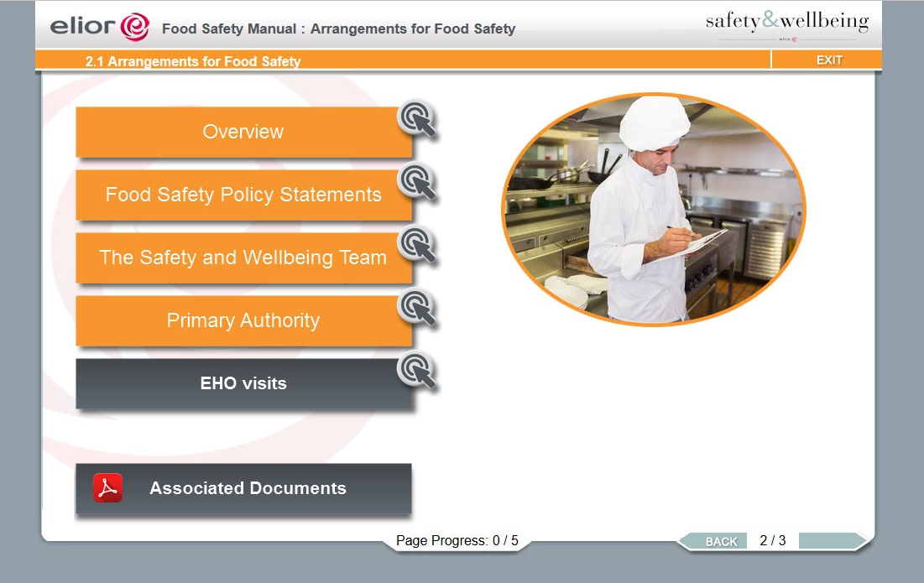Click the cursor icon beside Food Safety Policy Statements
924x583 pixels.
tap(417, 183)
